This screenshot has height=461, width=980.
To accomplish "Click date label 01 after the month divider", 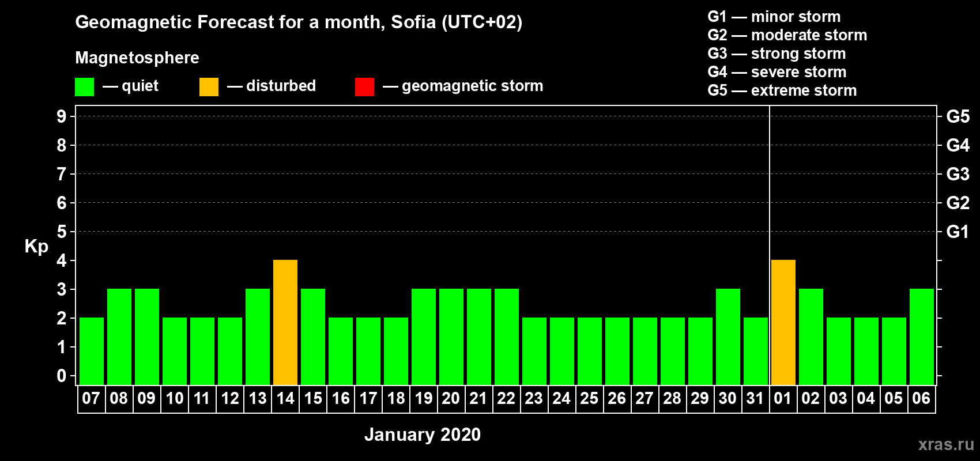I will point(783,398).
